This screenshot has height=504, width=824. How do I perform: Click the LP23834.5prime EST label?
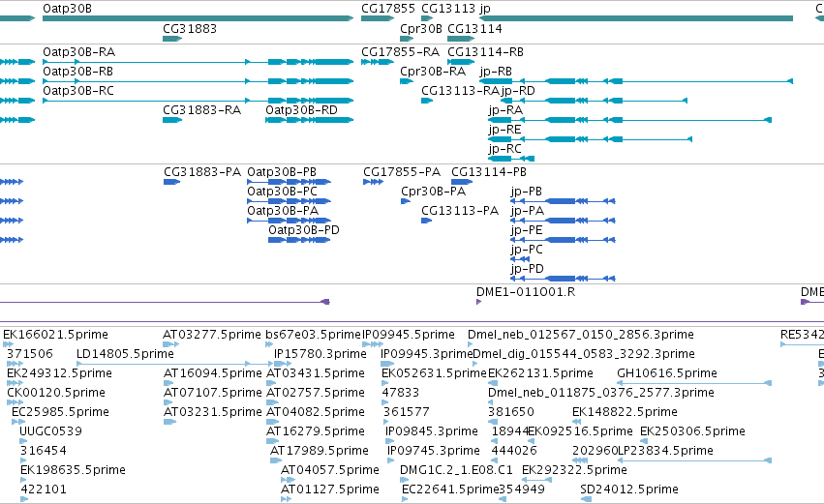click(665, 451)
